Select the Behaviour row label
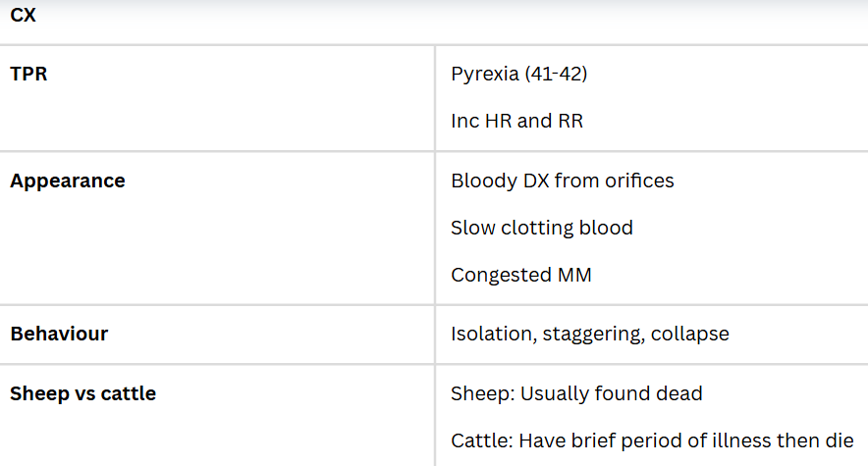 click(59, 334)
